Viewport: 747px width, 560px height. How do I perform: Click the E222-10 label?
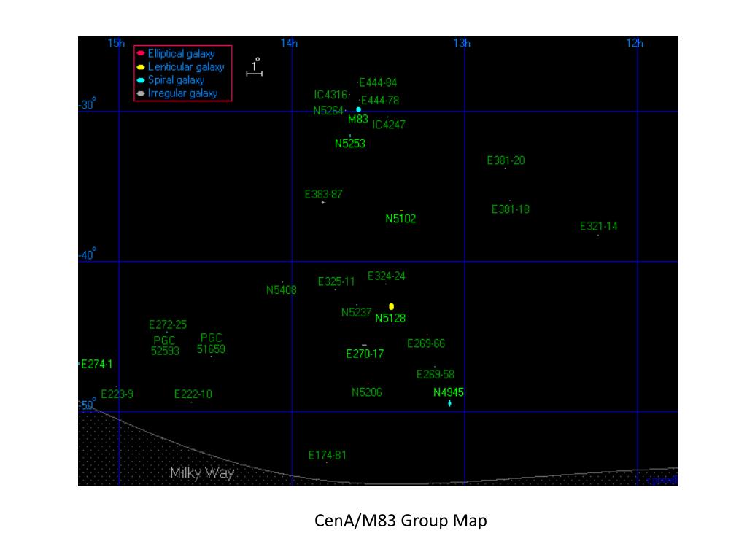pyautogui.click(x=193, y=394)
